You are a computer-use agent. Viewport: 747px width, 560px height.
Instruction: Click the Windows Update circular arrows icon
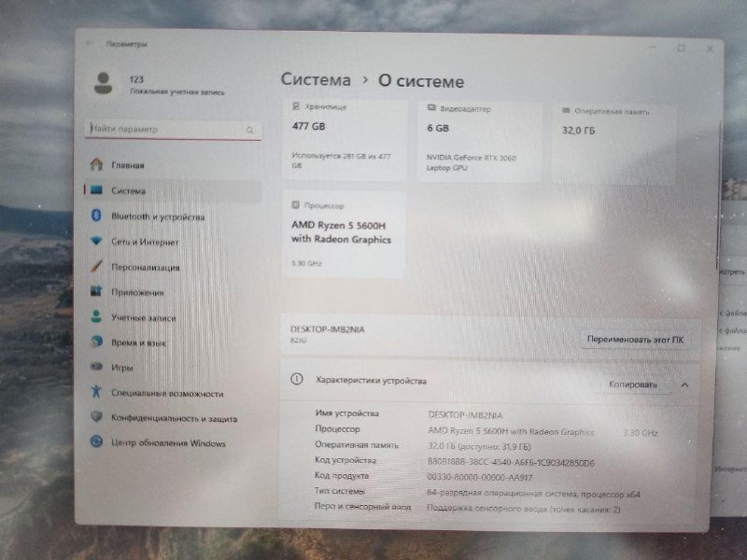pyautogui.click(x=96, y=441)
